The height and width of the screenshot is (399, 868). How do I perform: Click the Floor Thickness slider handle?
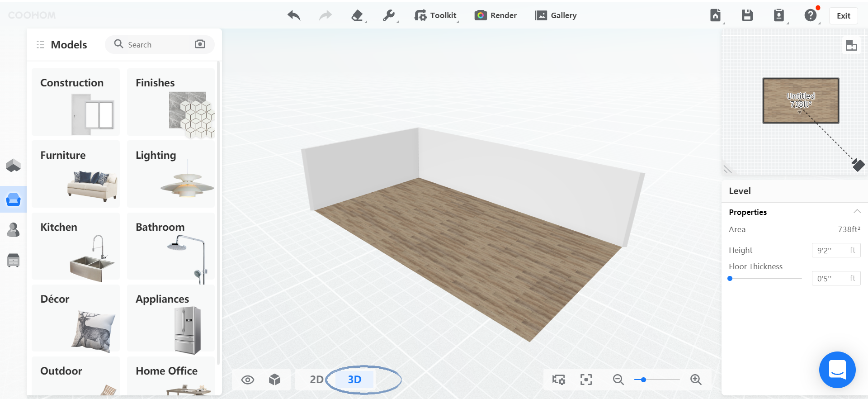(730, 279)
